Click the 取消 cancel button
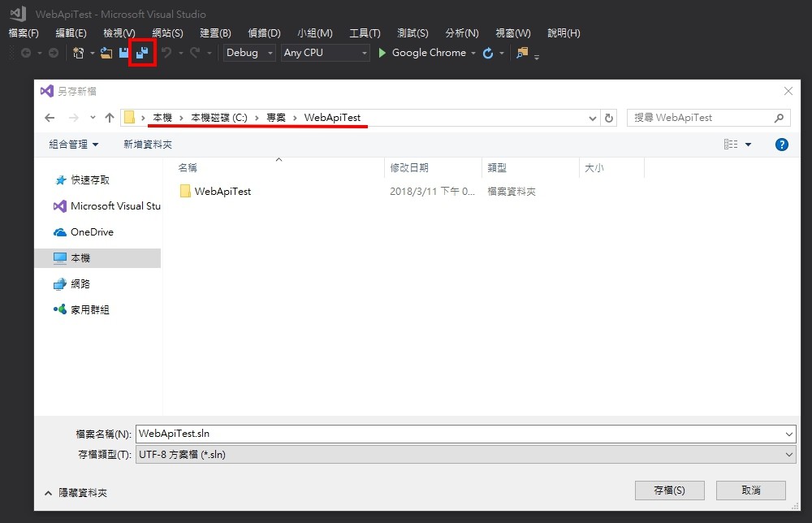The width and height of the screenshot is (812, 523). tap(751, 491)
